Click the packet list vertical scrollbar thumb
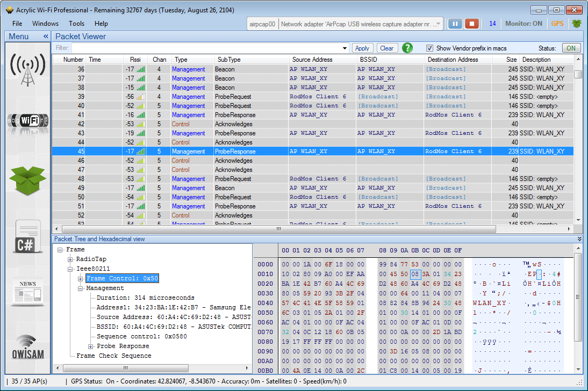The width and height of the screenshot is (588, 391). point(578,74)
